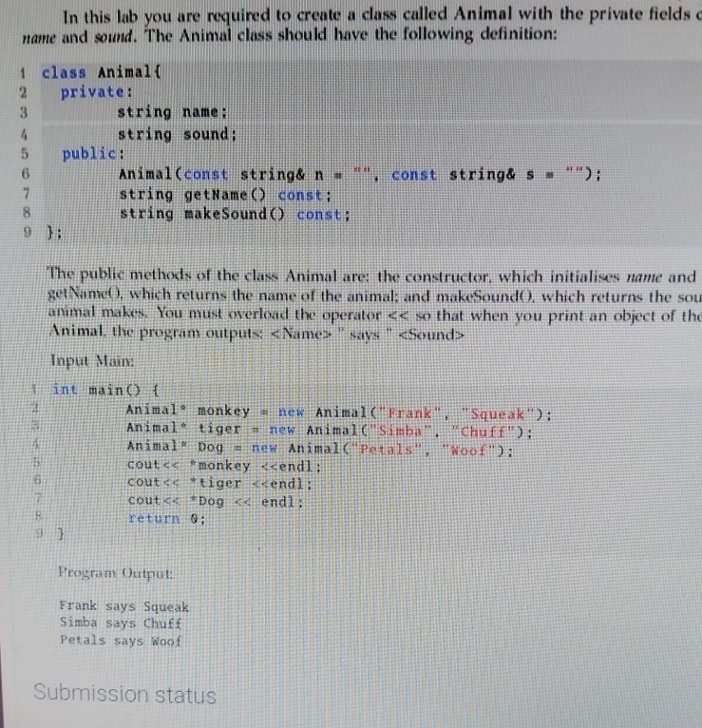Click the Dog 'Petals' Animal creation line
This screenshot has height=728, width=702.
pos(321,448)
